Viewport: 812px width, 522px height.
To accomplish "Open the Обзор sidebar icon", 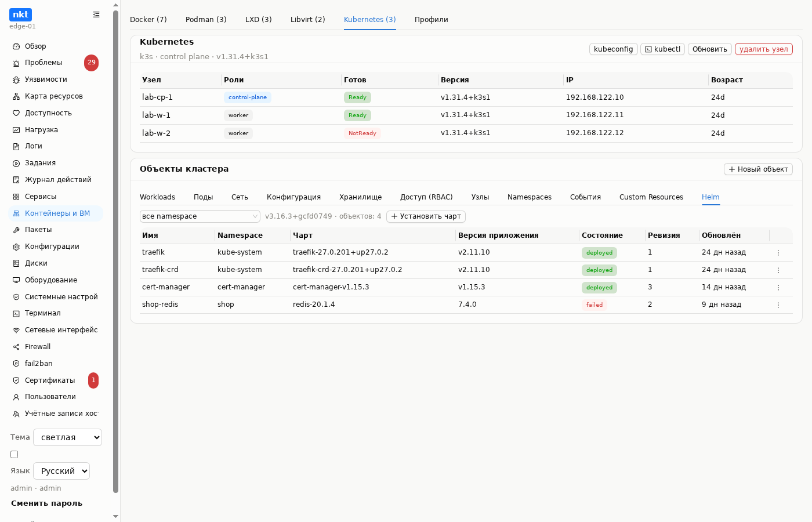I will coord(16,46).
